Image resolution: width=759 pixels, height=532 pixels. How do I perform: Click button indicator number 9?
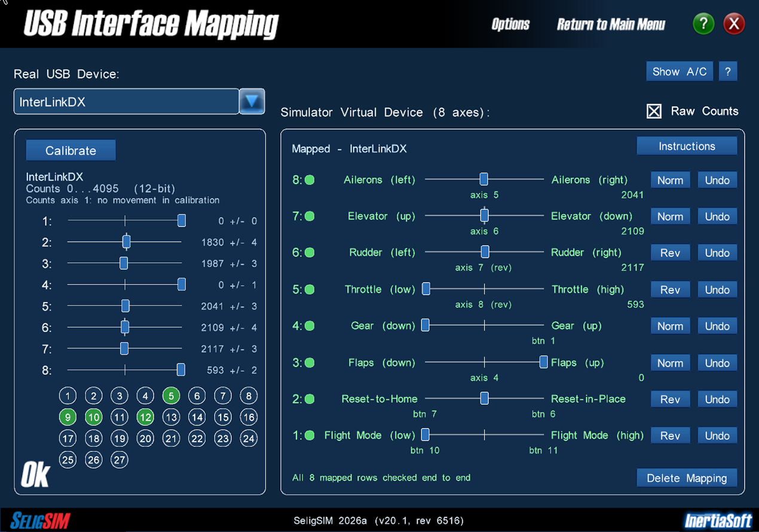coord(68,417)
